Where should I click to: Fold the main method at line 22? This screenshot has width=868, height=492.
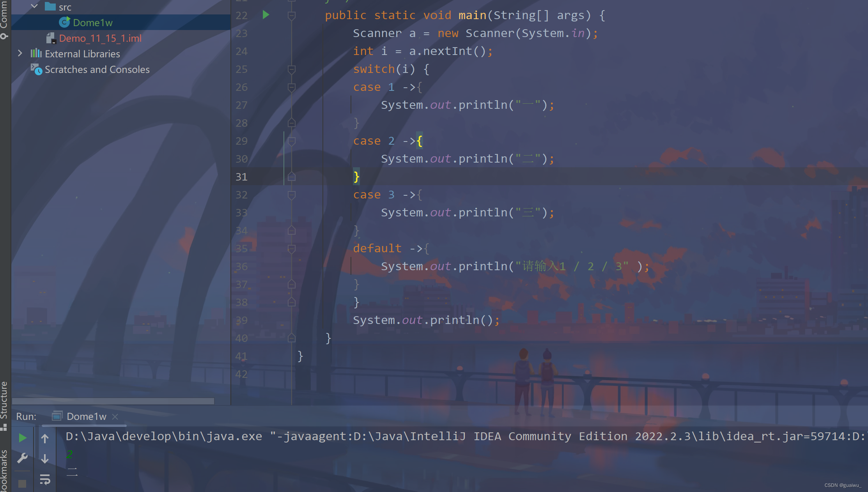291,16
